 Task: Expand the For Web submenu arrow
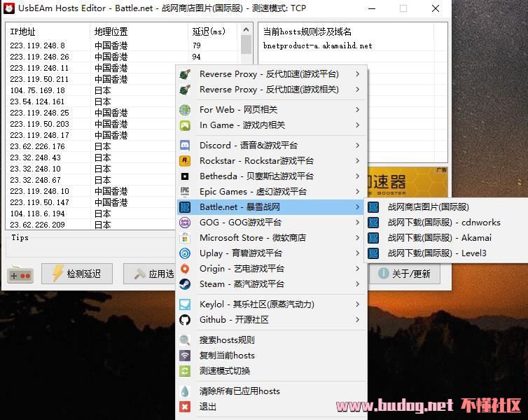coord(358,109)
